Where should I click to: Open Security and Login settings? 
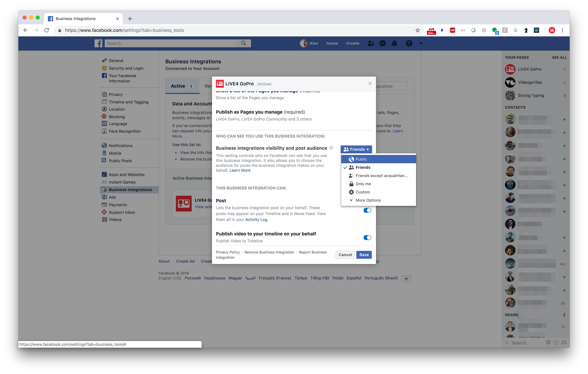coord(126,68)
